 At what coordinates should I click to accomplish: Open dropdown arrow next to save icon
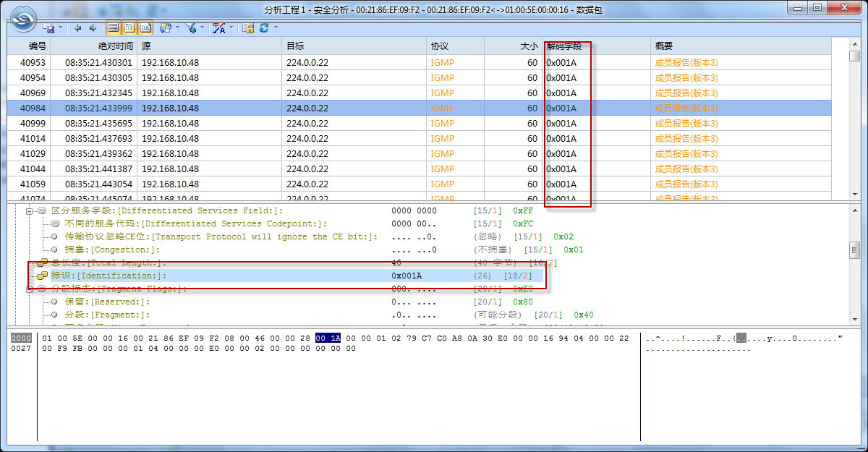click(60, 27)
